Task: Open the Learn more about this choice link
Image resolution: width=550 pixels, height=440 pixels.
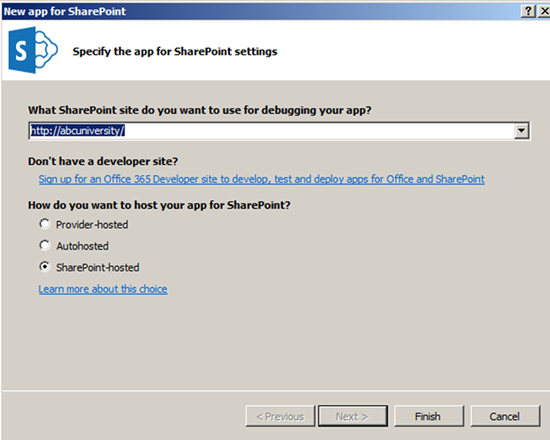Action: click(x=103, y=289)
